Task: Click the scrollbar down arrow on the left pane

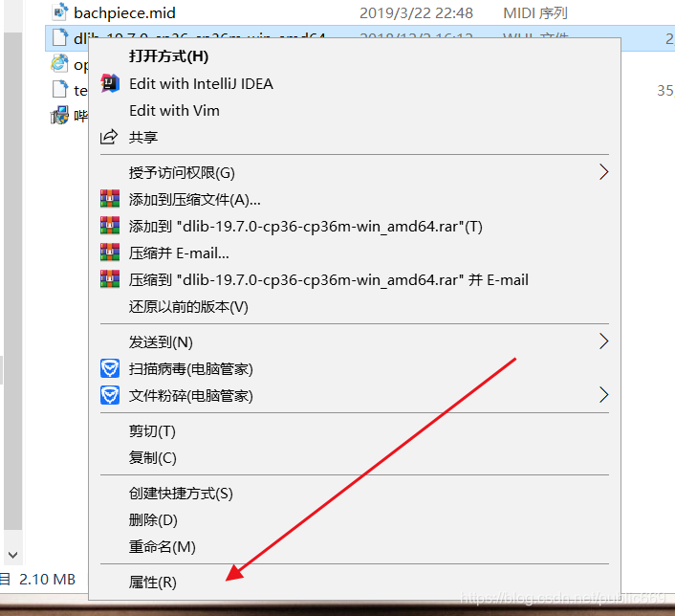Action: pyautogui.click(x=13, y=555)
